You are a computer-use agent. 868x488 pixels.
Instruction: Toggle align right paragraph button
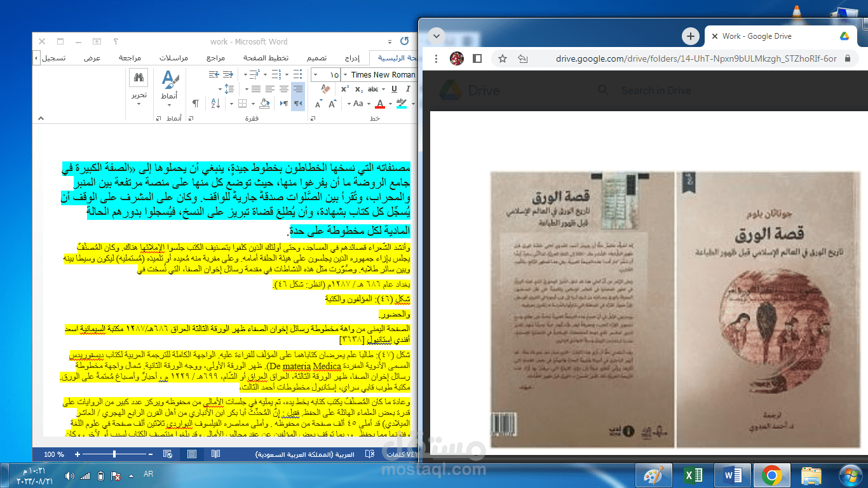click(298, 89)
